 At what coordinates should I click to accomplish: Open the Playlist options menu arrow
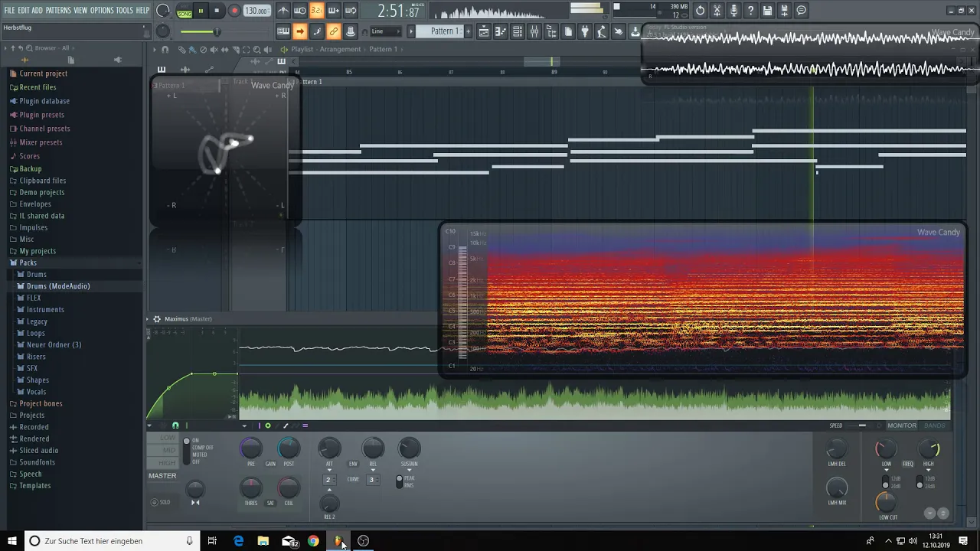click(153, 49)
